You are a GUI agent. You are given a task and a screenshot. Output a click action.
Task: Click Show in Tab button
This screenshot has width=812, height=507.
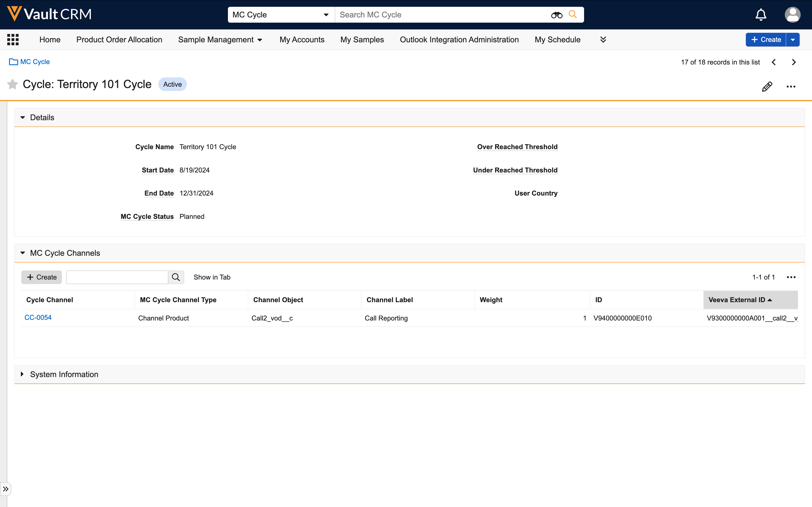212,277
